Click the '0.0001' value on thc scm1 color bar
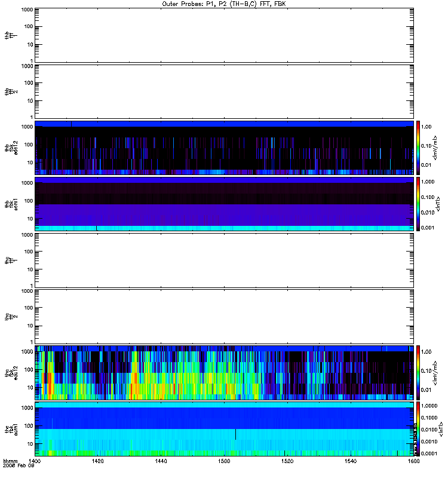 (429, 454)
